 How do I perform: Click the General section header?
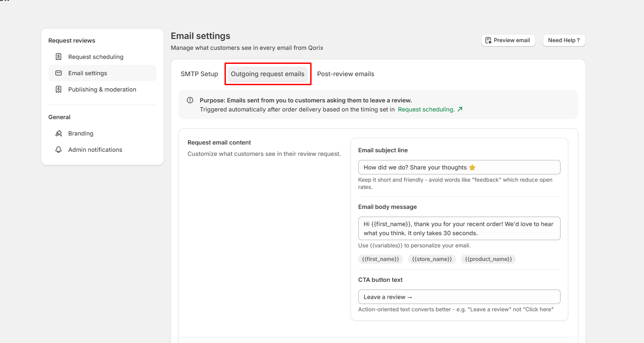(x=59, y=117)
